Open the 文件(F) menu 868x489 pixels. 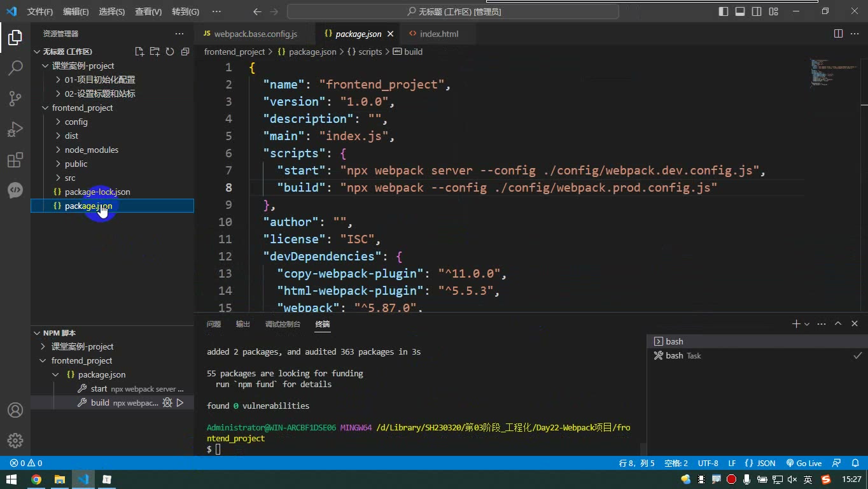pos(40,11)
